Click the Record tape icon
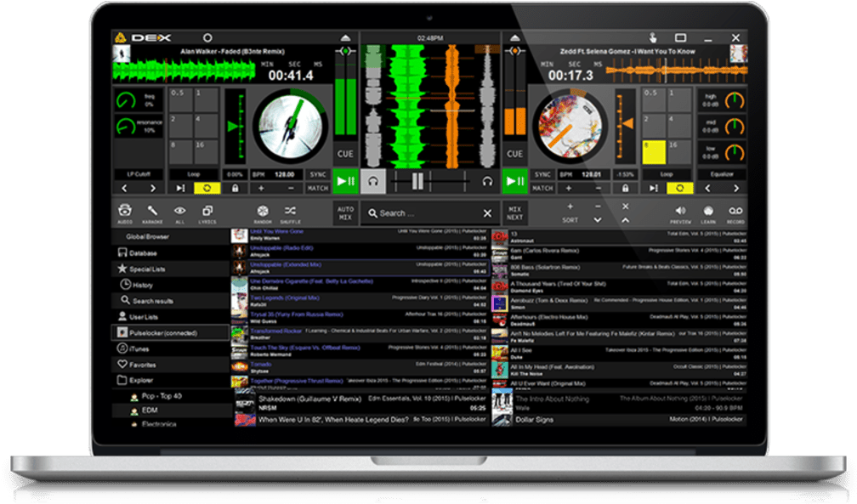The image size is (857, 504). 735,211
